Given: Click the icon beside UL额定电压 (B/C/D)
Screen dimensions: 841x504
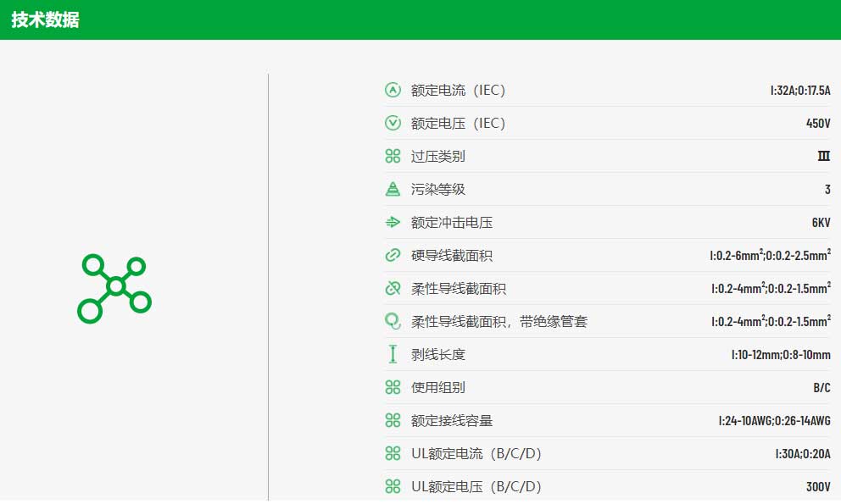Looking at the screenshot, I should [x=393, y=486].
